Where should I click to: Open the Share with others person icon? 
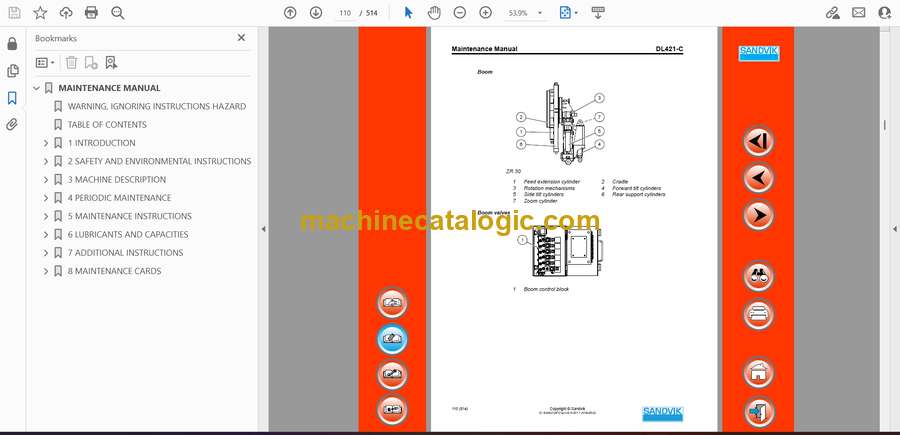[x=885, y=13]
